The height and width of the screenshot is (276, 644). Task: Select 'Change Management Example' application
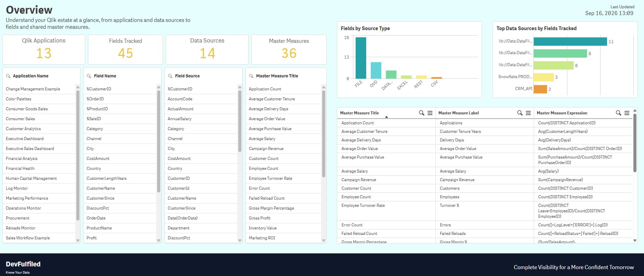click(39, 89)
